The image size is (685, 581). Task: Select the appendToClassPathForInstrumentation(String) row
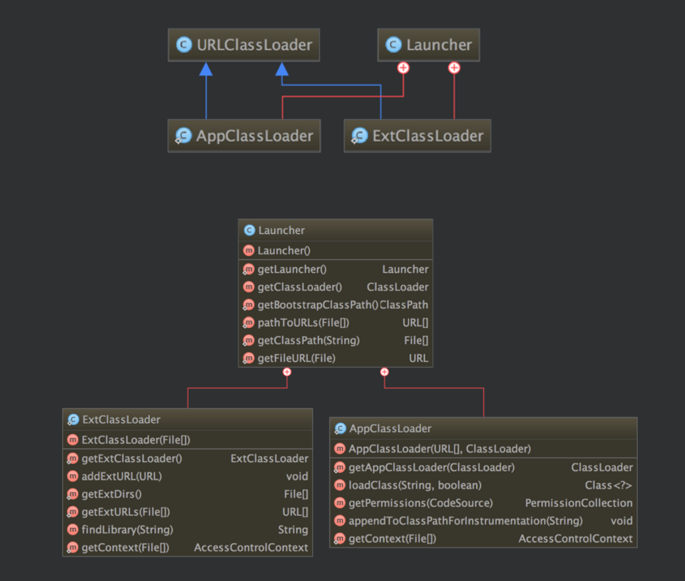[x=483, y=521]
